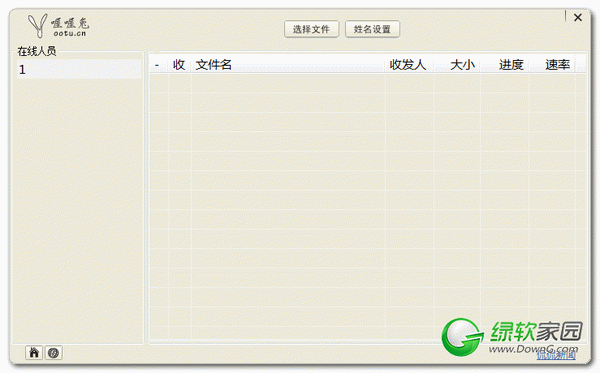Open the 姓名设置 name settings button
The image size is (600, 373).
372,29
